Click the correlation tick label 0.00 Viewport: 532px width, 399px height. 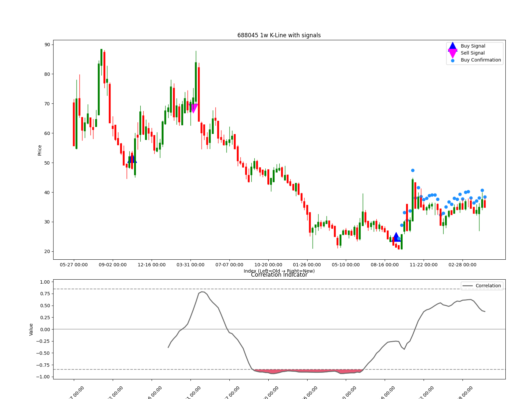click(45, 330)
